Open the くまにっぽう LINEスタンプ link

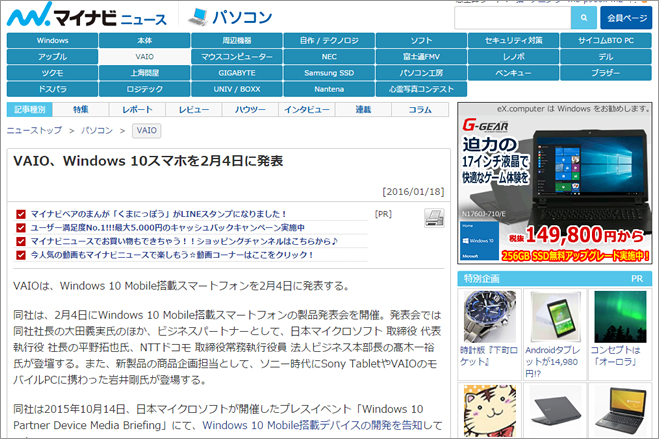[158, 214]
